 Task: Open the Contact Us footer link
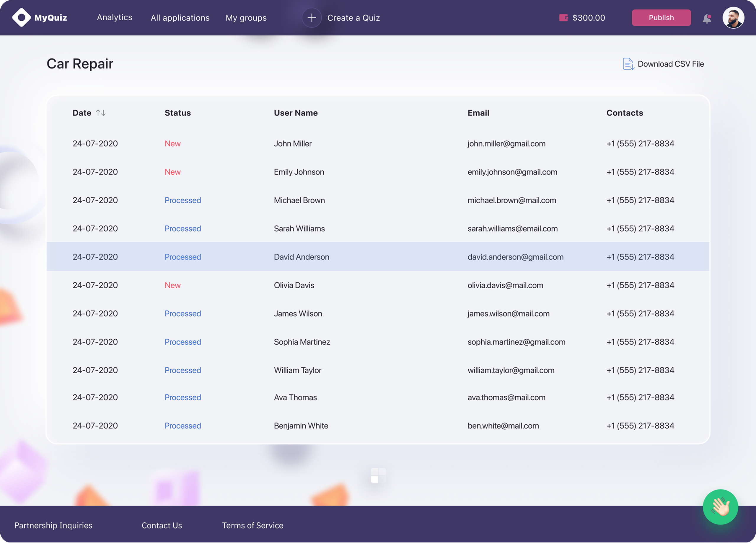coord(162,525)
